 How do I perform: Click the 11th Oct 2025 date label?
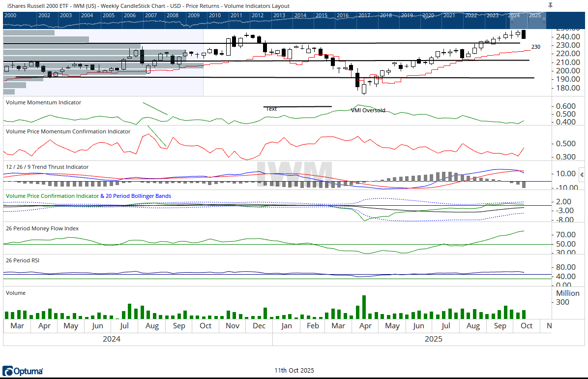pos(294,371)
